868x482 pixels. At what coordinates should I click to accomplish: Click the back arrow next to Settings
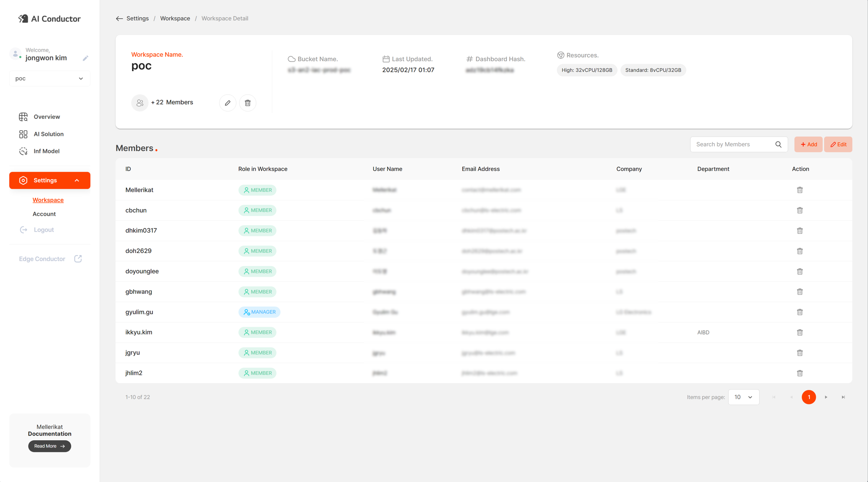click(119, 19)
